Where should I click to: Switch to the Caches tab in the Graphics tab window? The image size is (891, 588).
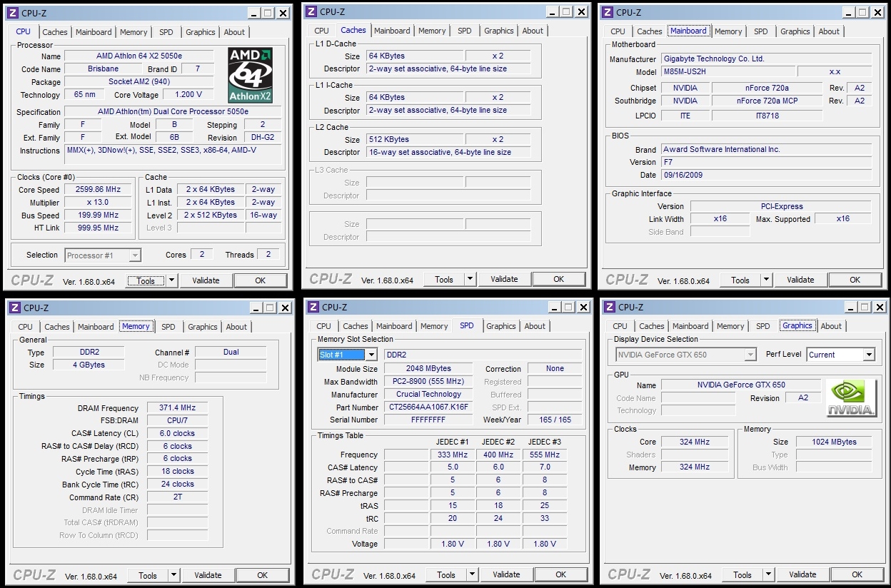point(652,326)
